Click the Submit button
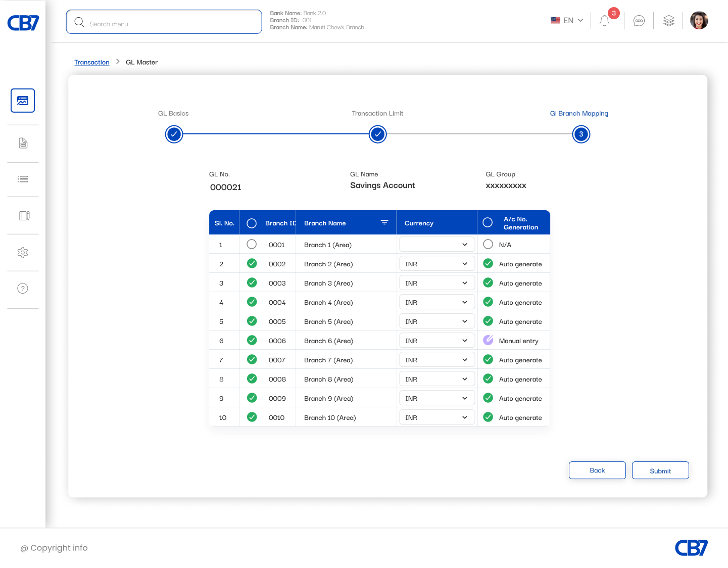 click(x=660, y=470)
